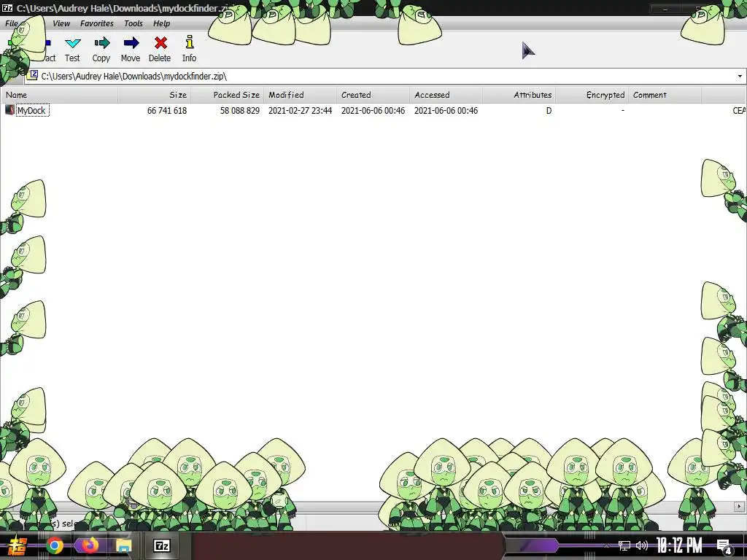The width and height of the screenshot is (747, 560).
Task: Click the Start button on the taskbar
Action: [x=17, y=545]
